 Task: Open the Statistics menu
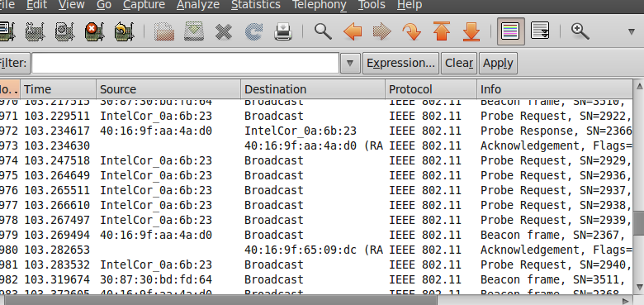[x=255, y=5]
